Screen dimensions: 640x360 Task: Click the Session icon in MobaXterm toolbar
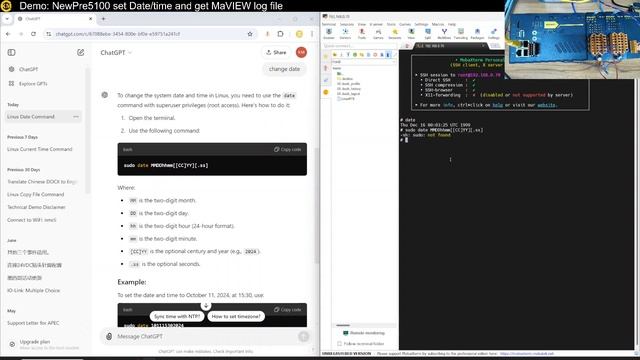(x=329, y=34)
